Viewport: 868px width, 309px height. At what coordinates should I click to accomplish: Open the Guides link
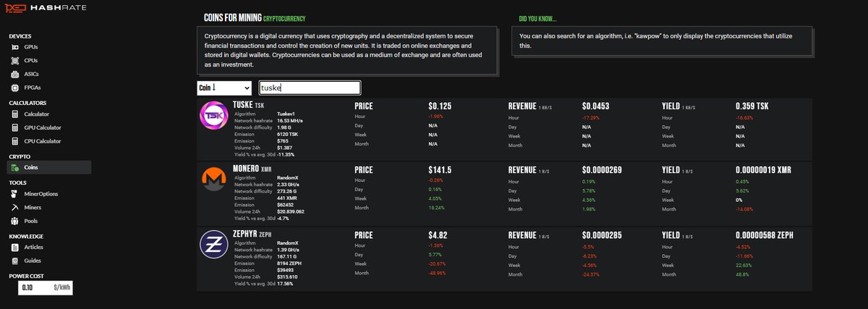pyautogui.click(x=33, y=261)
